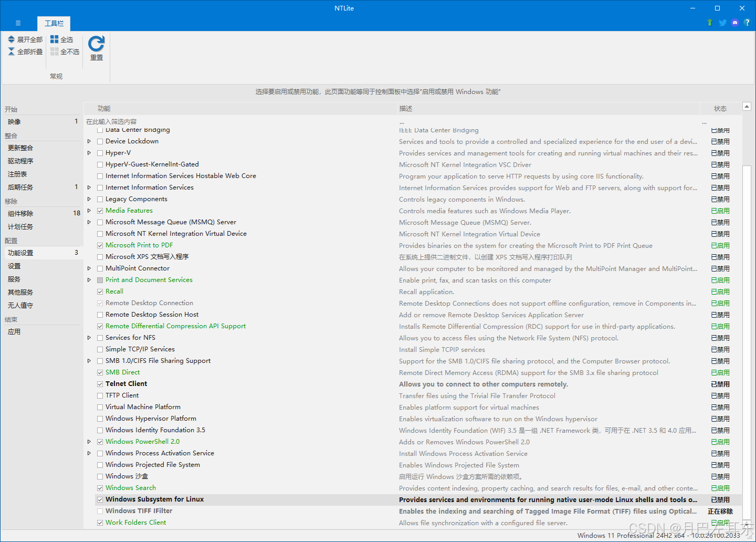756x542 pixels.
Task: Click the 展开全部 expand-all icon
Action: [x=11, y=39]
